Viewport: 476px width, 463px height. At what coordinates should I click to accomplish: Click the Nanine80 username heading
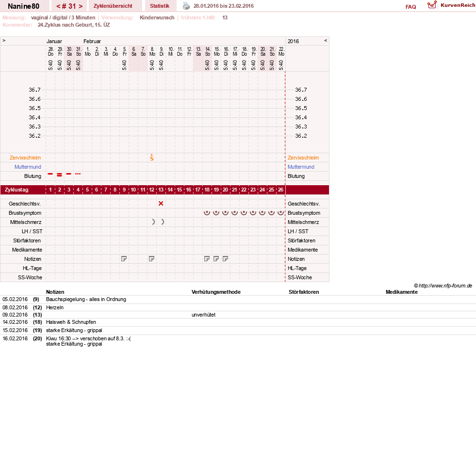(23, 6)
